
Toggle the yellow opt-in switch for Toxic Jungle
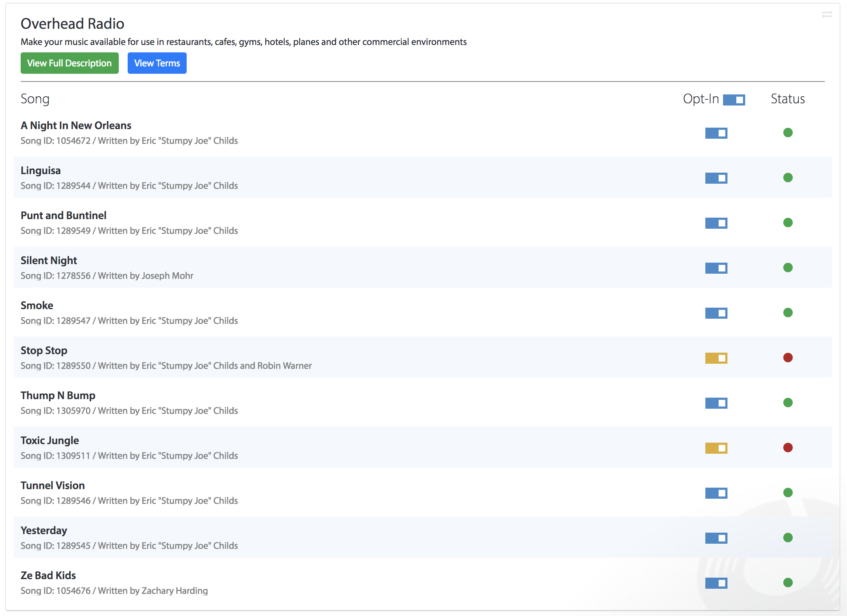[716, 448]
